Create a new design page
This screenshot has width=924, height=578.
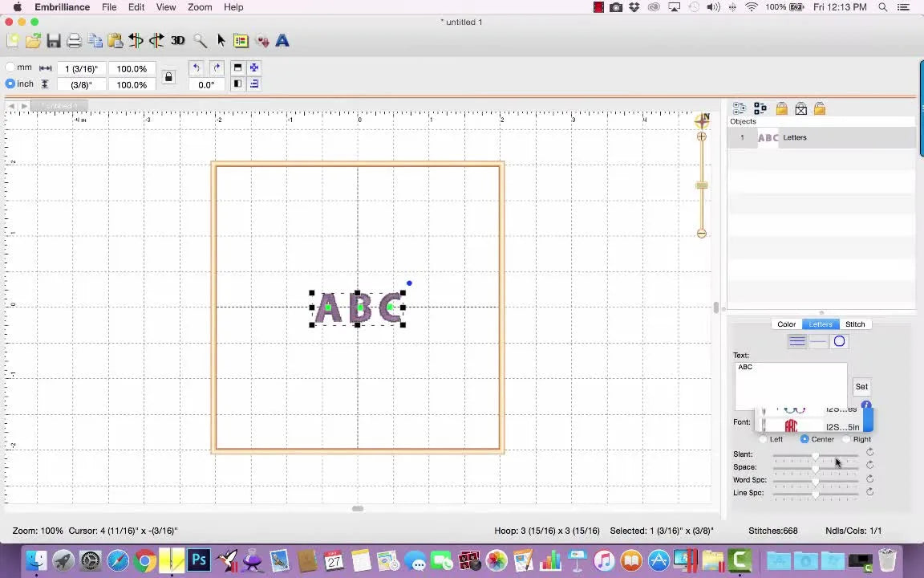click(x=12, y=41)
